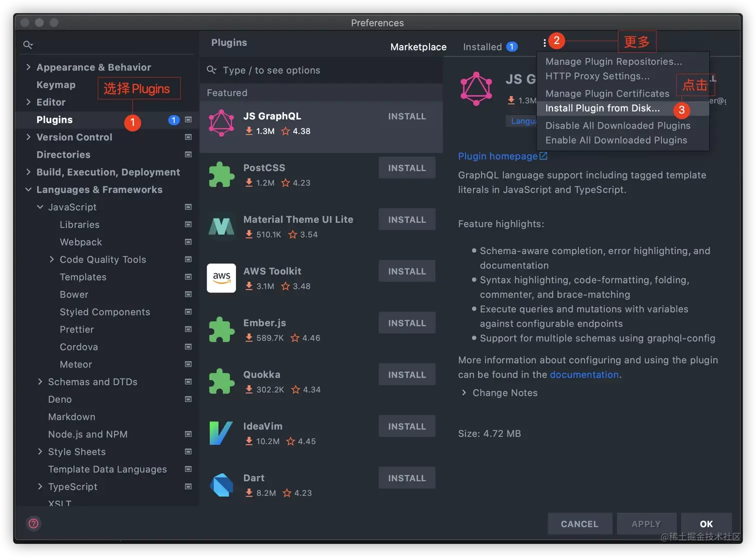Choose Enable All Downloaded Plugins
This screenshot has height=557, width=756.
pos(623,140)
